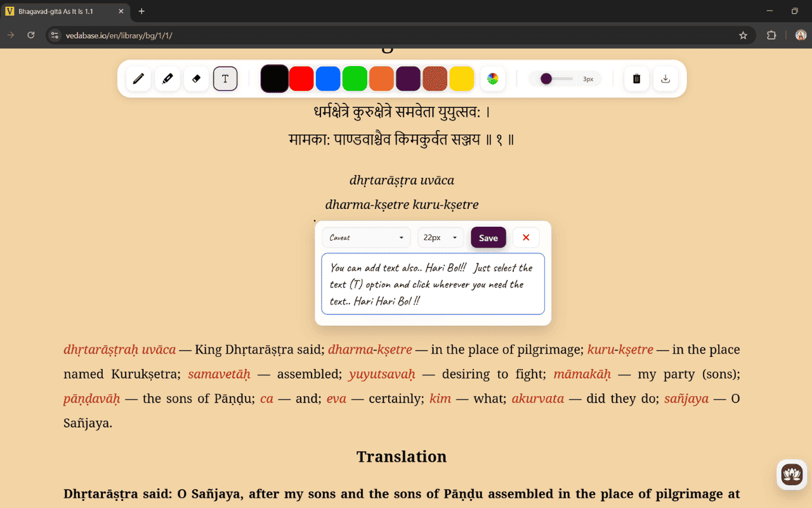Open the rainbow custom color picker
The width and height of the screenshot is (812, 508).
493,78
